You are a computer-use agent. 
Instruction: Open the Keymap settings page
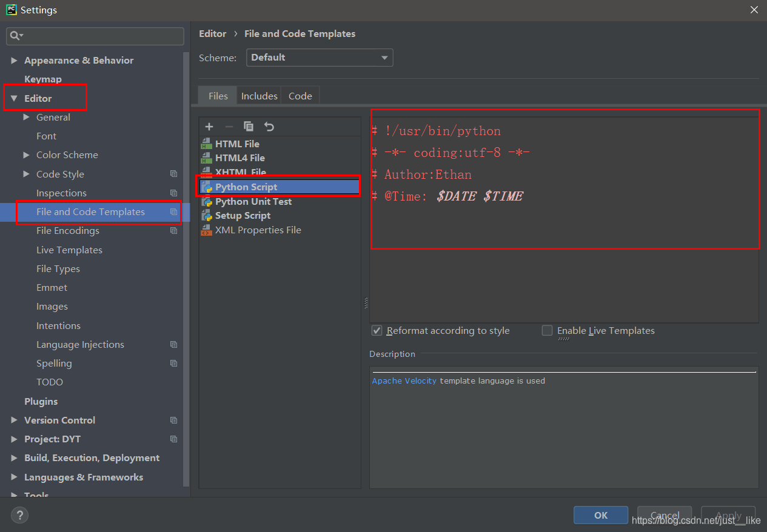(x=43, y=79)
